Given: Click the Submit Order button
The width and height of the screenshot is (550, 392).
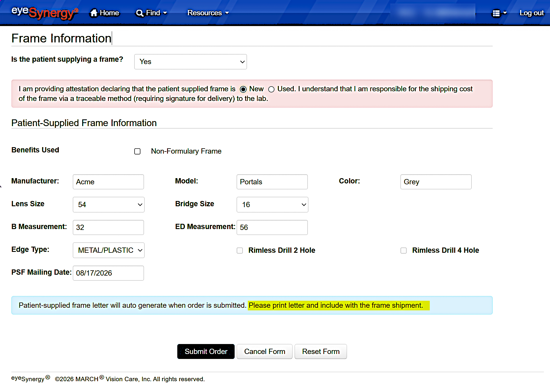Looking at the screenshot, I should coord(206,351).
